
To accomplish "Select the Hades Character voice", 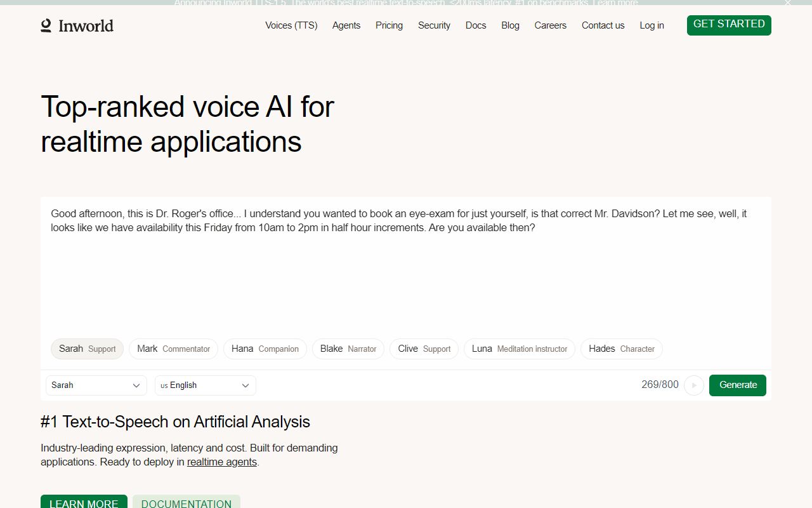I will 621,349.
